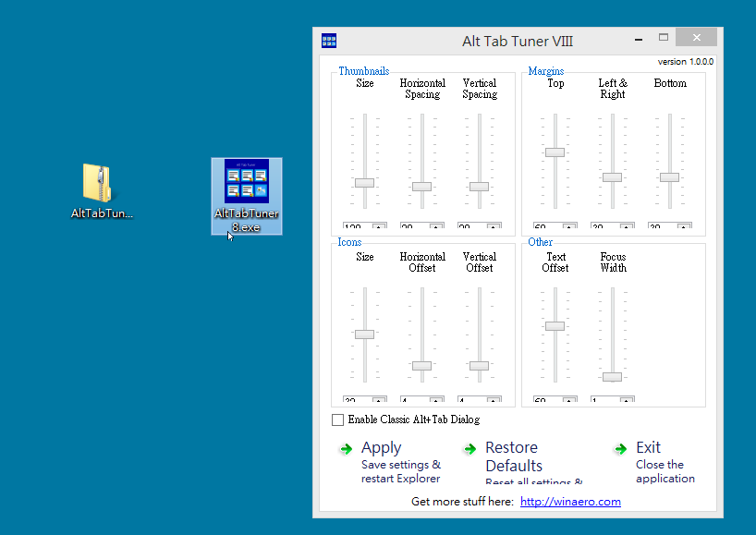Click the green arrow beside Exit

(620, 449)
